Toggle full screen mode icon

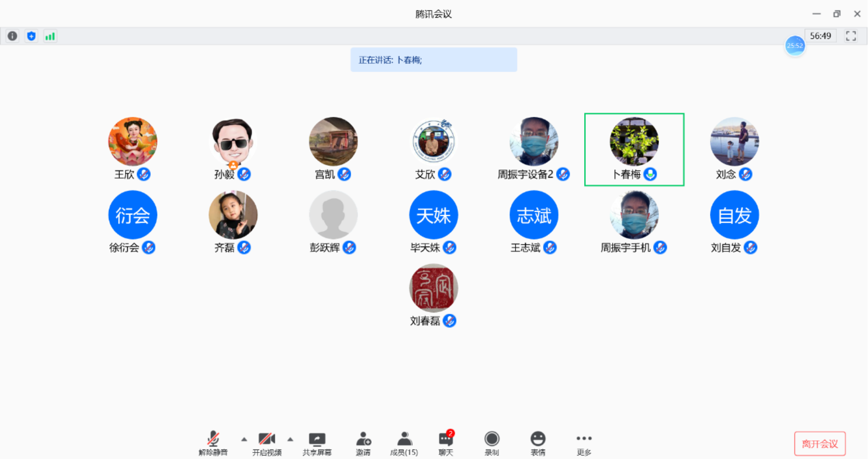851,36
